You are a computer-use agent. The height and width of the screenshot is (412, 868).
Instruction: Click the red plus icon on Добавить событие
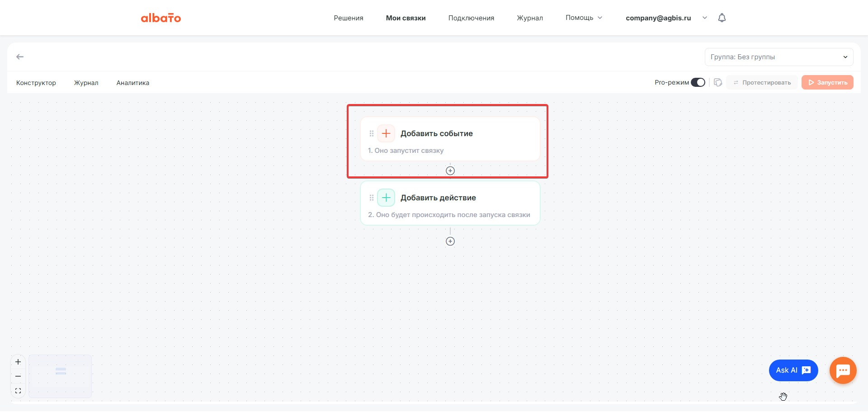click(386, 134)
